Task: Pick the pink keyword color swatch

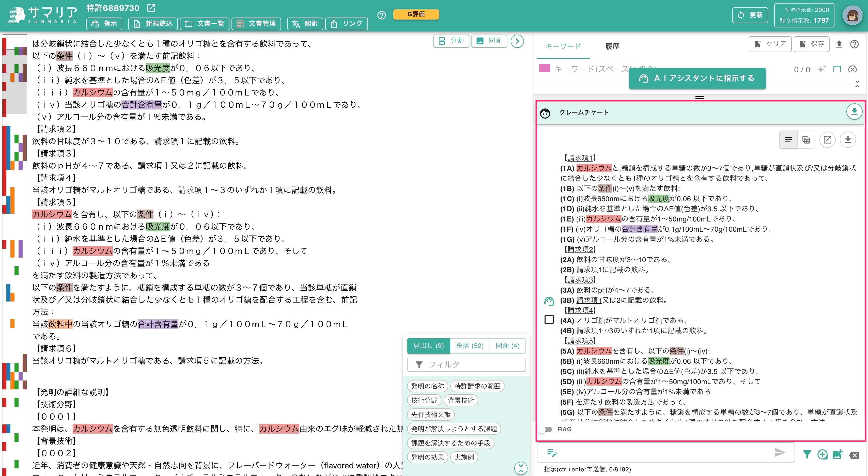Action: click(544, 68)
